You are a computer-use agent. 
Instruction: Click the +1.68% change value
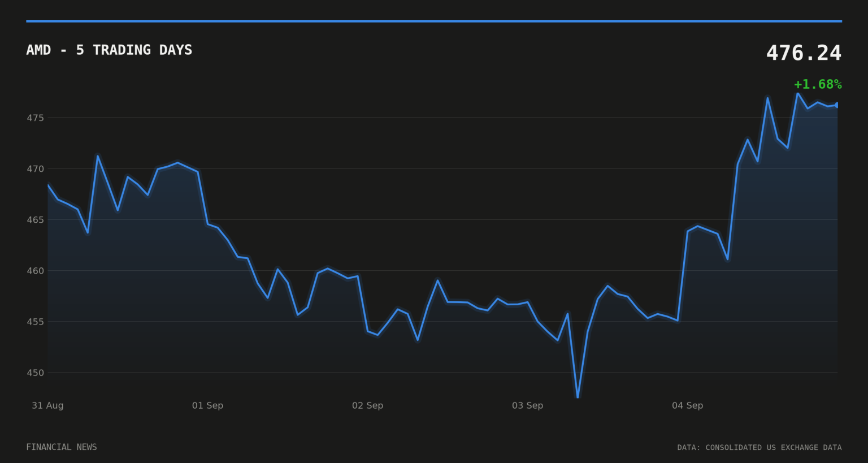point(818,84)
